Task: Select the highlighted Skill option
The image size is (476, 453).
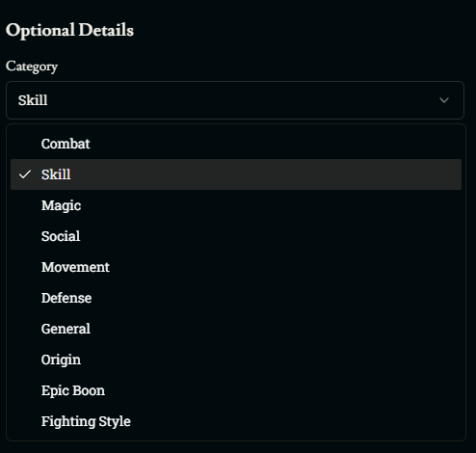Action: (236, 174)
